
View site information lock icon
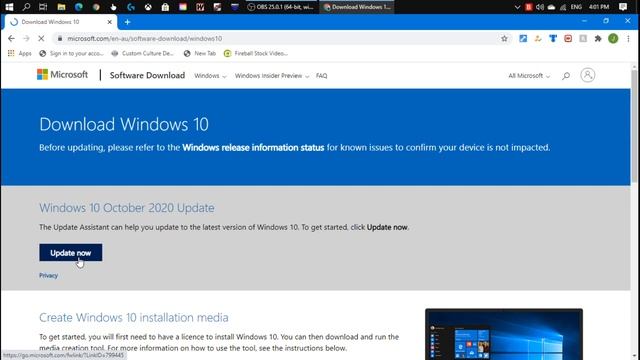(60, 38)
